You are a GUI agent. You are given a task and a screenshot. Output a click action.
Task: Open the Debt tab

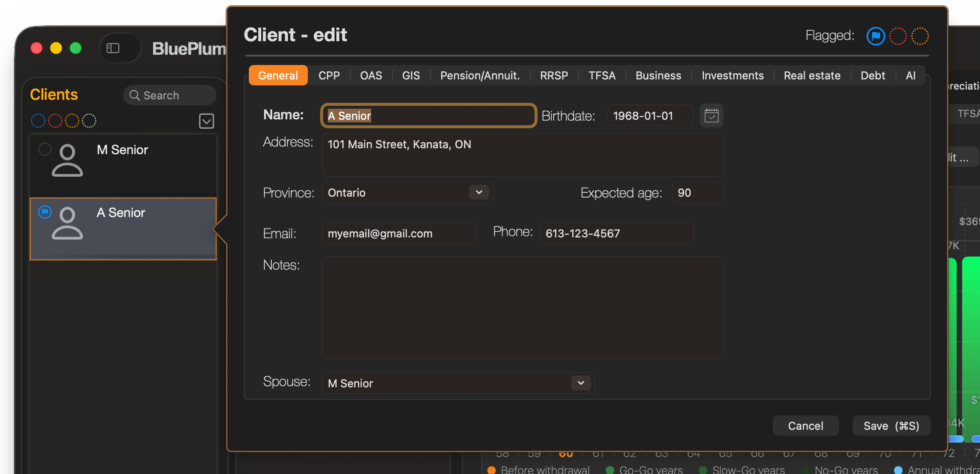pos(873,76)
